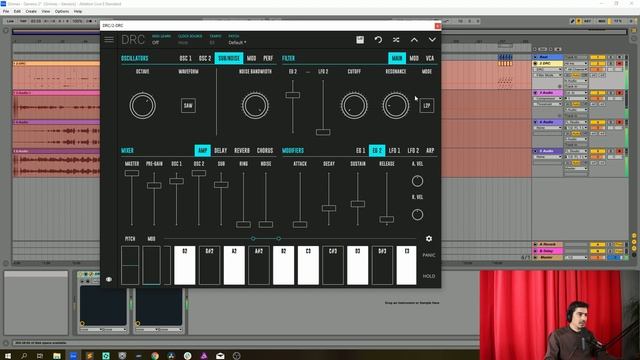This screenshot has width=640, height=360.
Task: Open the Clock Source selector
Action: (x=183, y=42)
